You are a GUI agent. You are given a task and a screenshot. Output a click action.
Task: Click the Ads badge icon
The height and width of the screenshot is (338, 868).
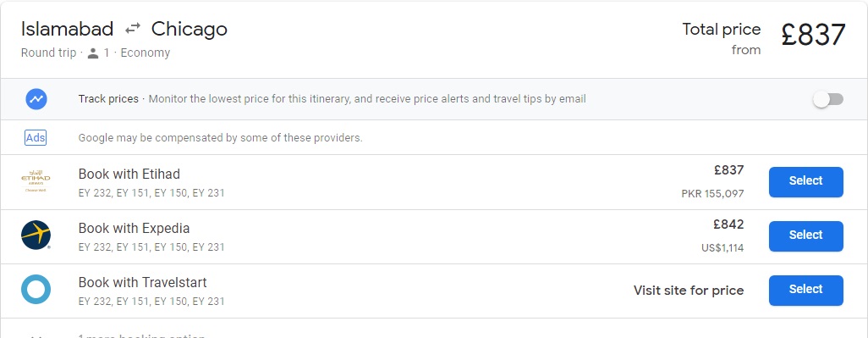coord(36,137)
